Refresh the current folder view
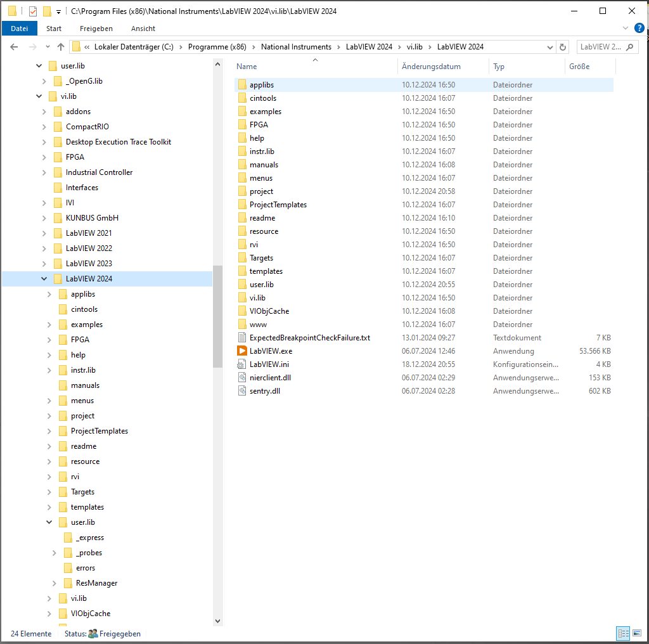Viewport: 649px width, 644px height. (563, 47)
